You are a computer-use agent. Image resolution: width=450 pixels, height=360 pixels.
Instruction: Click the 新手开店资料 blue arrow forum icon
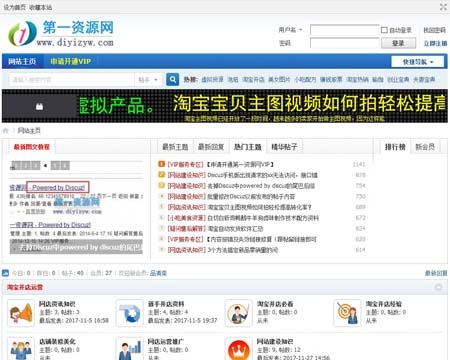click(130, 313)
